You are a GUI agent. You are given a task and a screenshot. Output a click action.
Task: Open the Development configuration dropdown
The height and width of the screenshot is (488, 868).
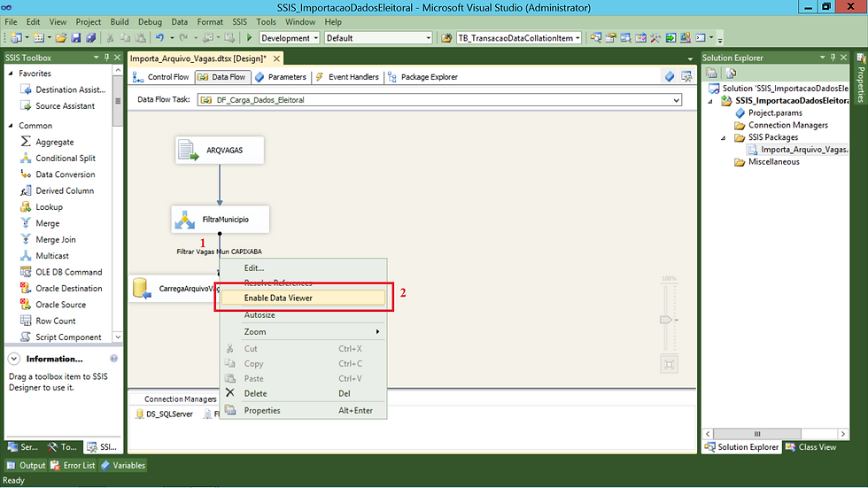pyautogui.click(x=316, y=37)
